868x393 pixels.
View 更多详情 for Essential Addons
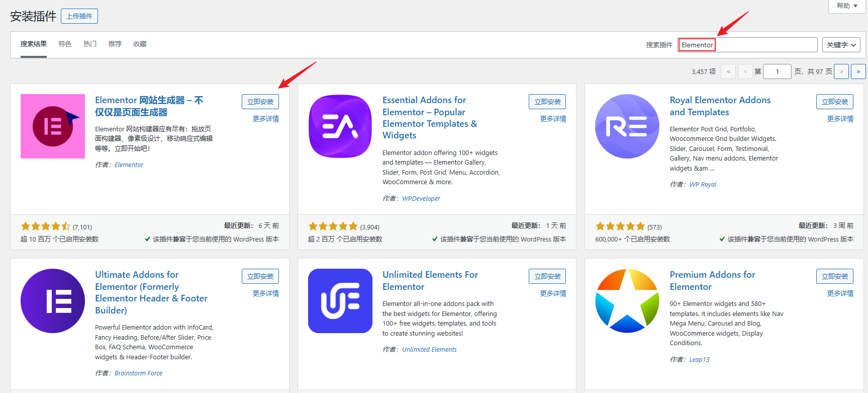point(553,119)
